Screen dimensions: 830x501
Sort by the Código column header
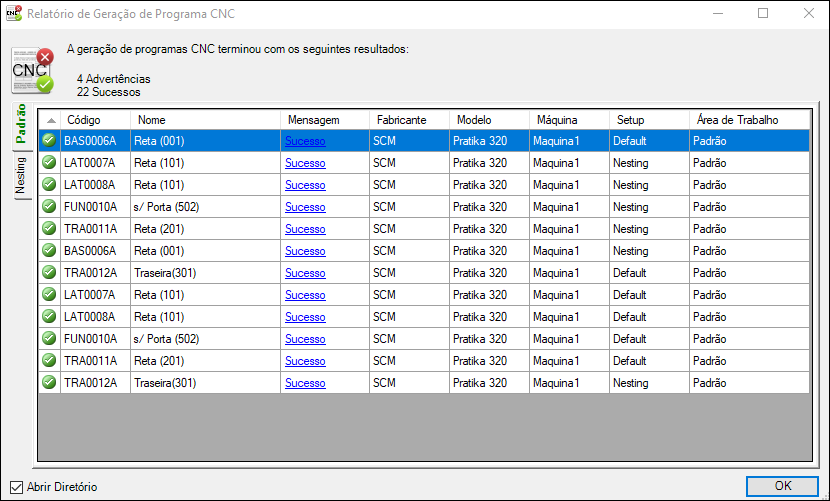95,120
